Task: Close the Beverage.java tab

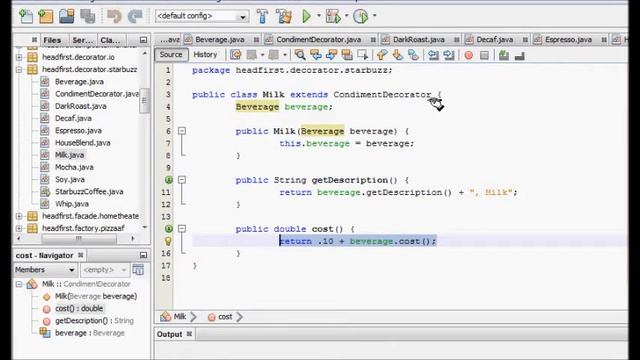Action: click(256, 40)
